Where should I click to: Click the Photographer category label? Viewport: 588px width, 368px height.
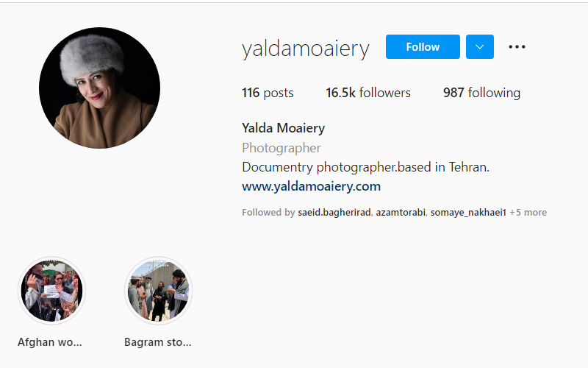282,148
